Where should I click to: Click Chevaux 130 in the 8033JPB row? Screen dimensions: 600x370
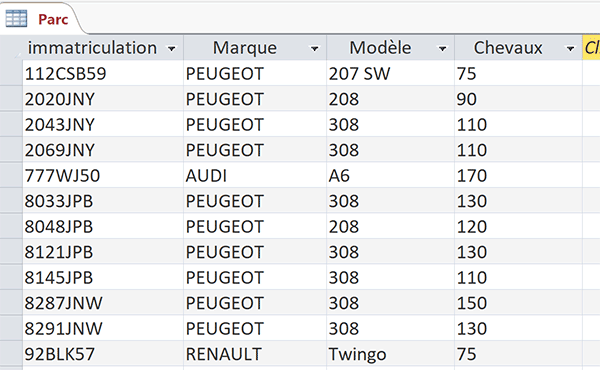[518, 201]
